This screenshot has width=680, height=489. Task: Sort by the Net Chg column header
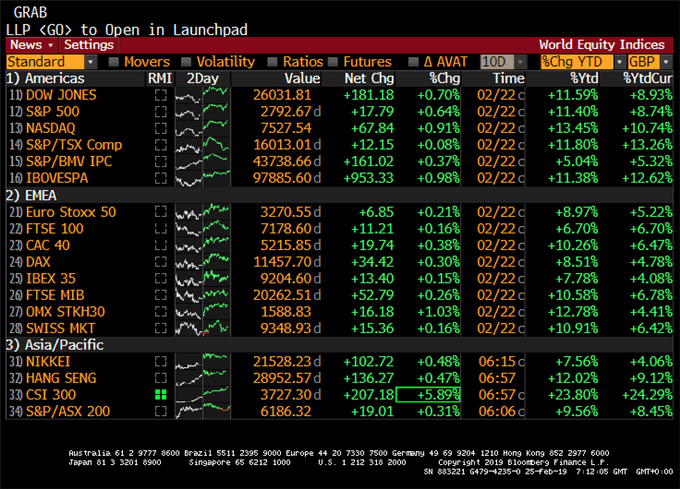369,78
